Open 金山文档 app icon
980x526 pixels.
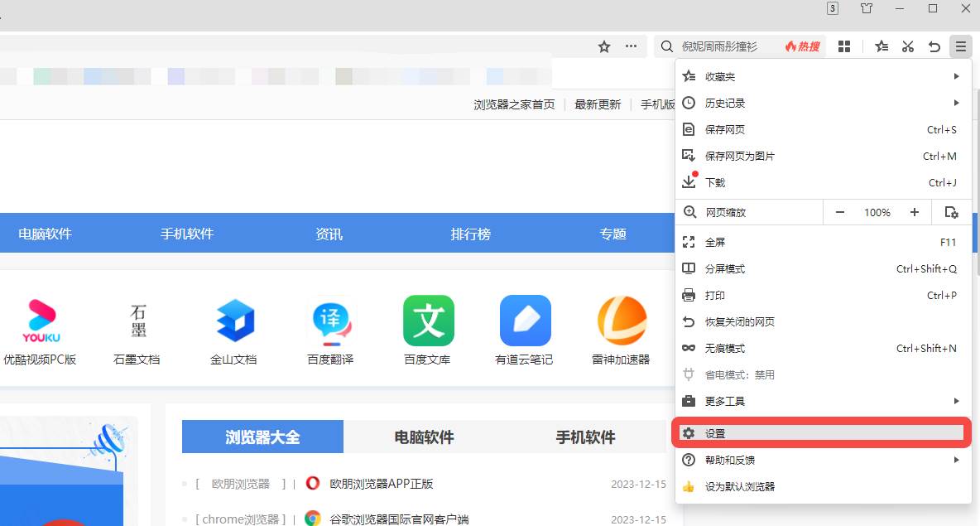234,321
